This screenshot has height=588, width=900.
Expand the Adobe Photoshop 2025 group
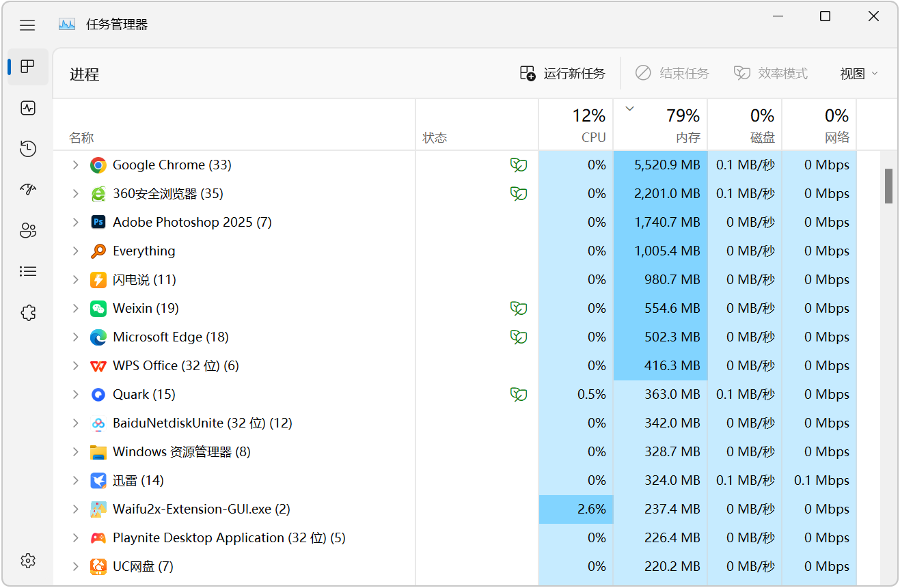coord(76,223)
